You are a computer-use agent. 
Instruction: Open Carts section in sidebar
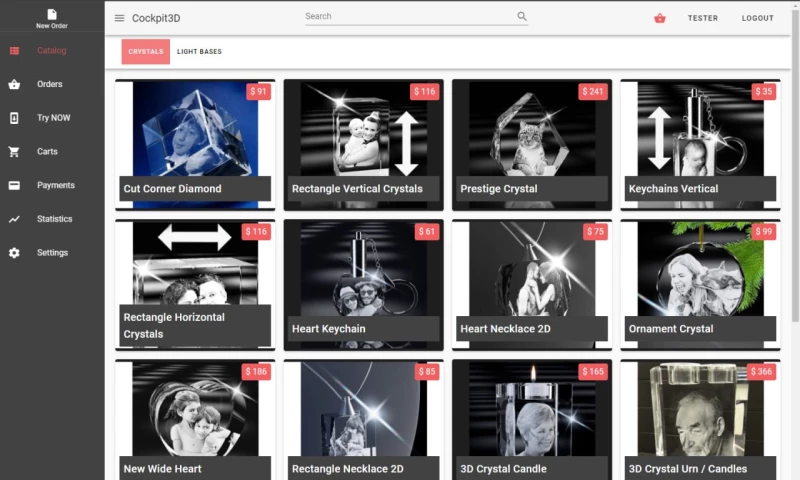coord(47,151)
